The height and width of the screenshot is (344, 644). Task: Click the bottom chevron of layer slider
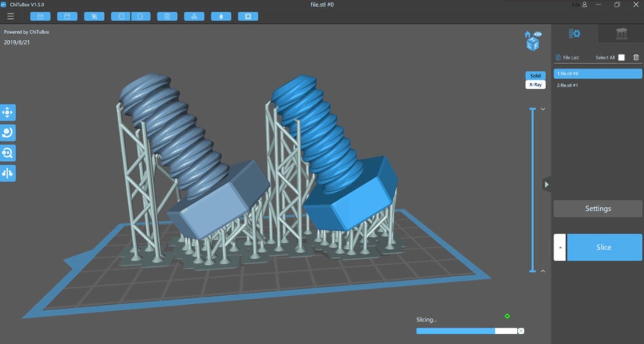pos(543,271)
